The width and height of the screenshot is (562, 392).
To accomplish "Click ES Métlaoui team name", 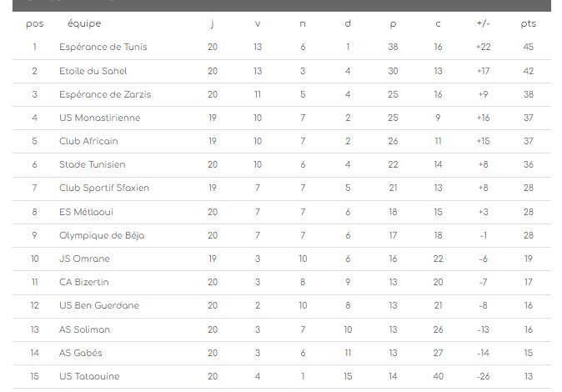I will [x=88, y=212].
